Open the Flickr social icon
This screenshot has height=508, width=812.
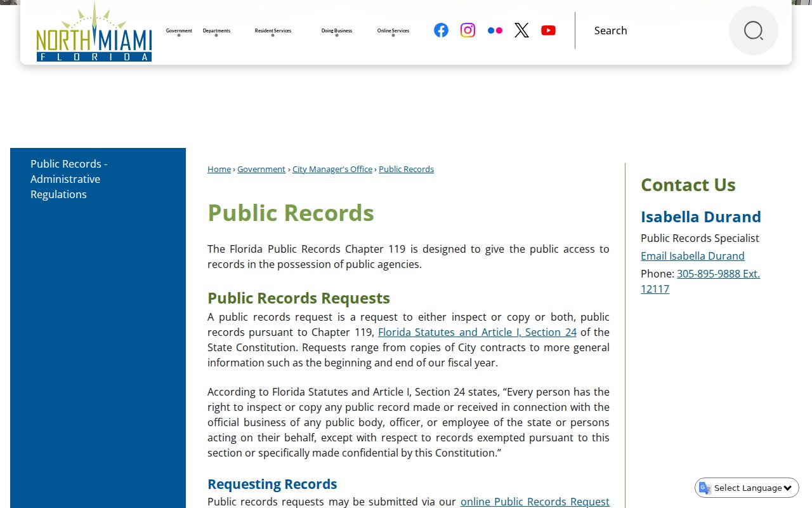[495, 30]
